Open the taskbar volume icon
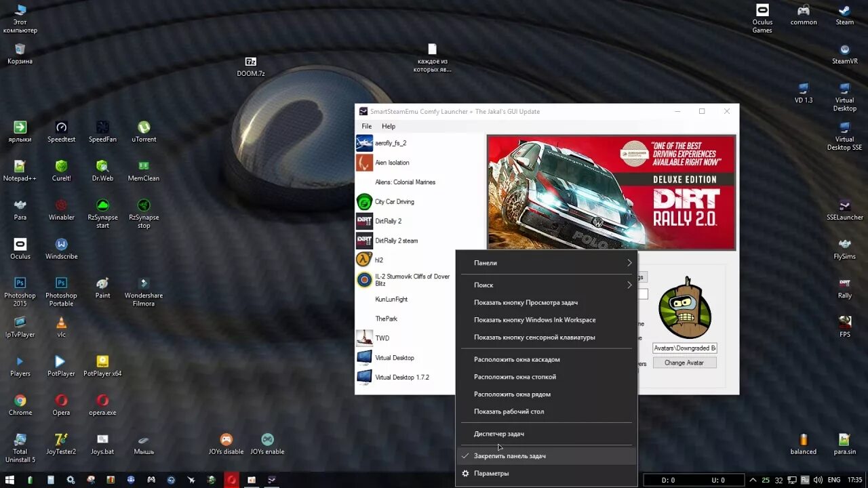The width and height of the screenshot is (868, 488). (818, 480)
